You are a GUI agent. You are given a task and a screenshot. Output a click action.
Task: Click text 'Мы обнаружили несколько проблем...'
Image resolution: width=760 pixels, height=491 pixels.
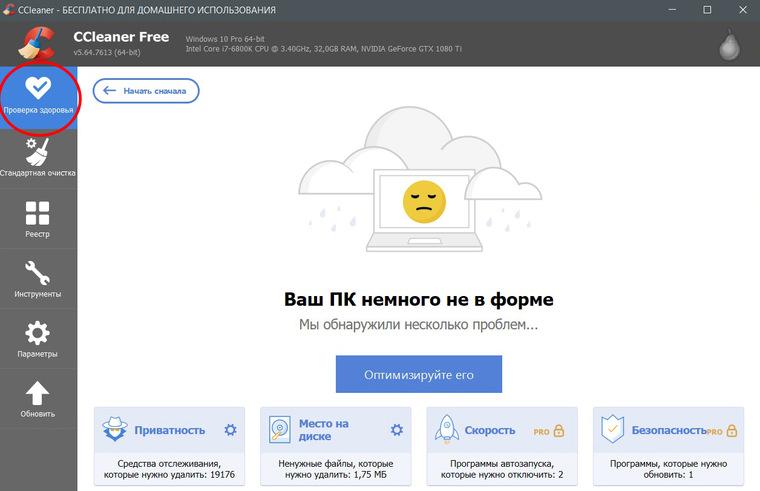[418, 324]
